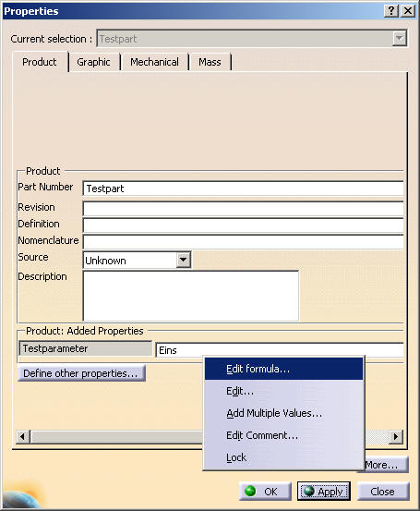Open the Mass tab

[210, 62]
